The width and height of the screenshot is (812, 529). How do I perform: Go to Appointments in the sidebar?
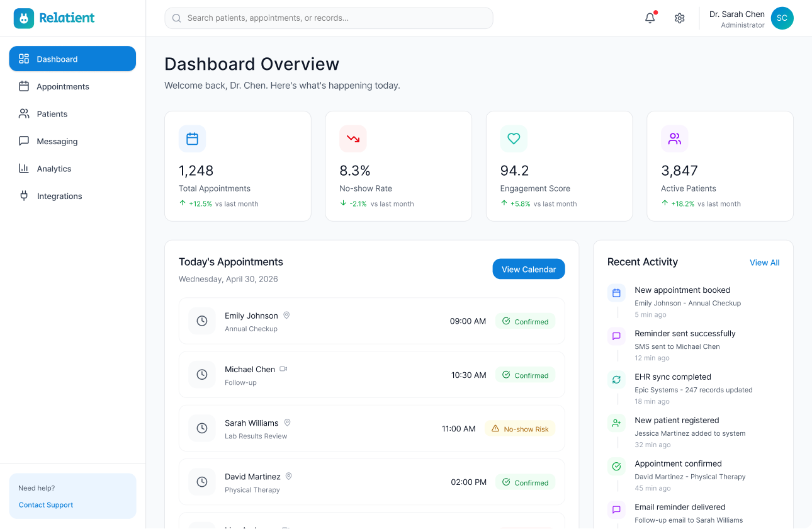click(x=72, y=86)
